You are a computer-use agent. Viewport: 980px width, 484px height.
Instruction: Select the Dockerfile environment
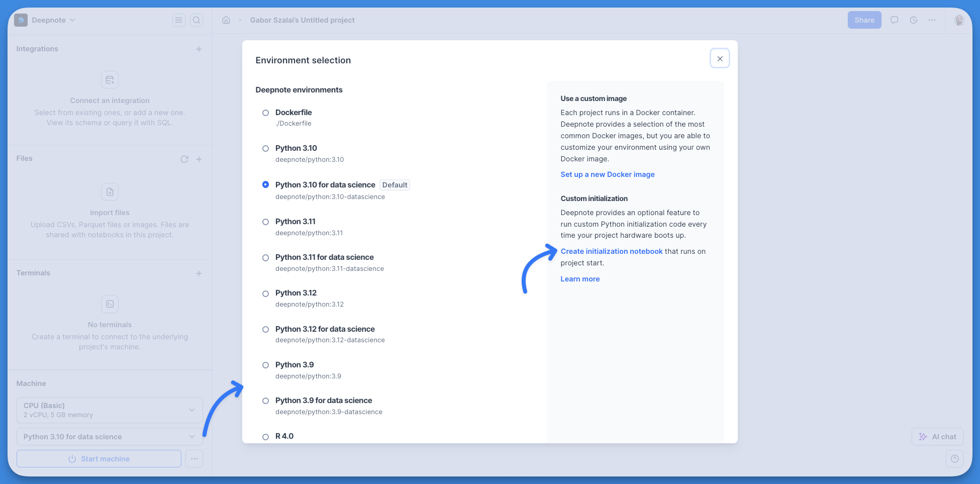pyautogui.click(x=265, y=113)
